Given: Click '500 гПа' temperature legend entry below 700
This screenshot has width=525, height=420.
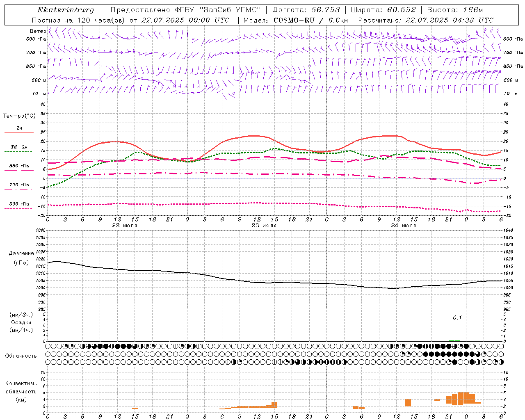Looking at the screenshot, I should click(x=19, y=204).
